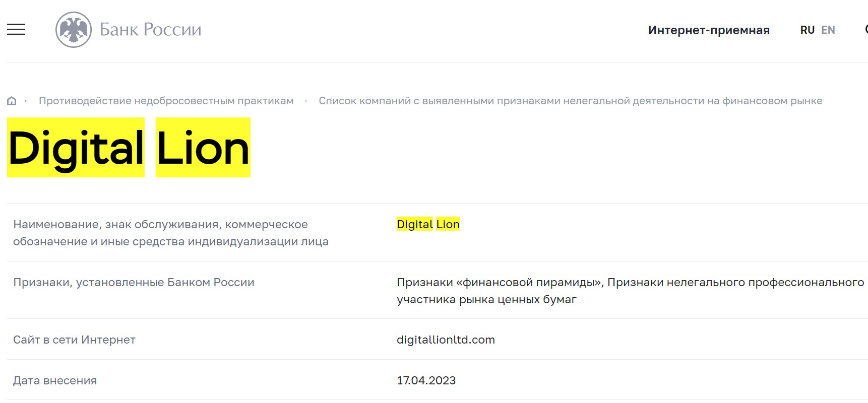This screenshot has height=403, width=868.
Task: Click the Банк России logo text
Action: [x=150, y=30]
